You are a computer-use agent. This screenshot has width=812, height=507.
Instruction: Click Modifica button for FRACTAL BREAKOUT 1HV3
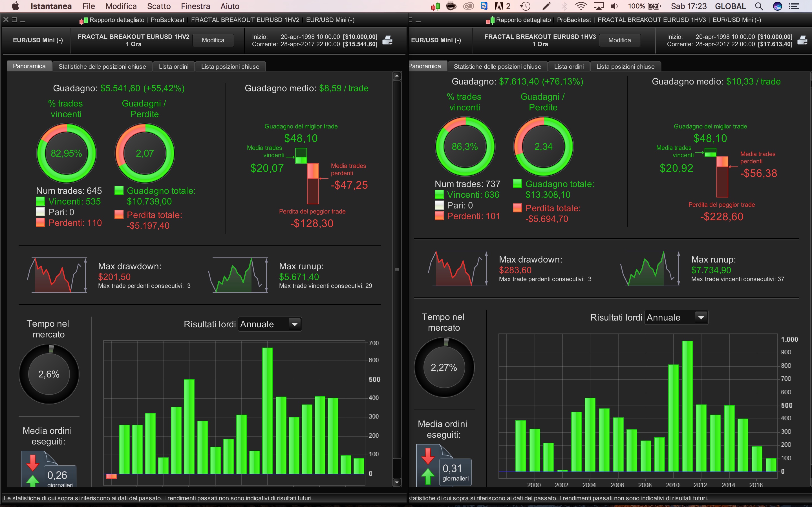point(619,40)
